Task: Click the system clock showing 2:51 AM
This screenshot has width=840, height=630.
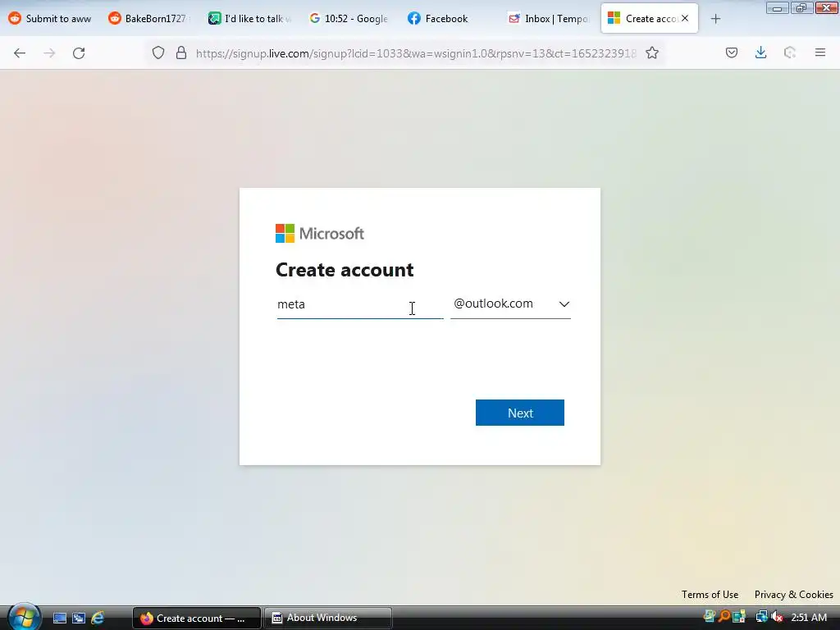Action: (809, 617)
